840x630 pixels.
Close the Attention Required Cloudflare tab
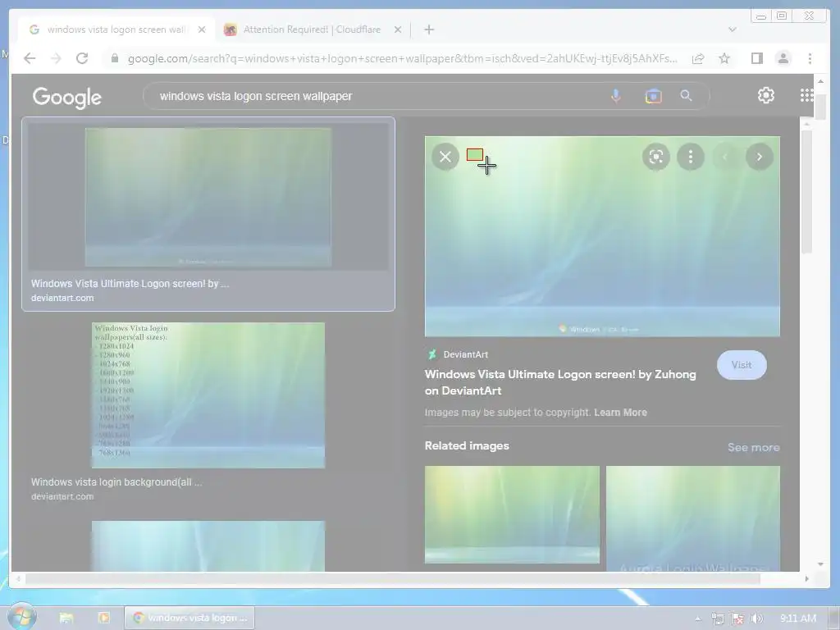398,30
